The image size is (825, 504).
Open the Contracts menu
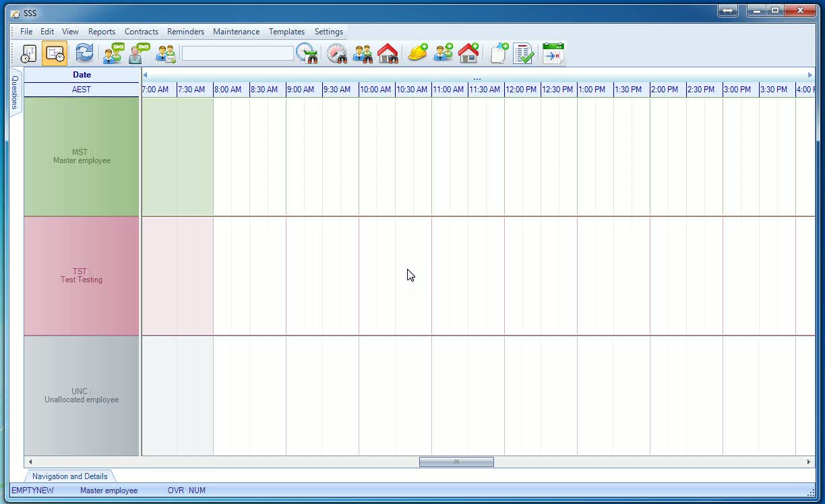pyautogui.click(x=142, y=32)
